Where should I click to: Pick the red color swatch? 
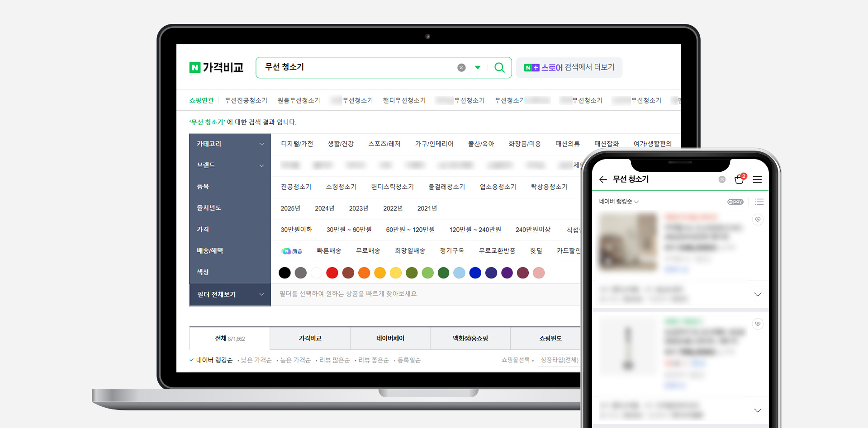(x=332, y=273)
